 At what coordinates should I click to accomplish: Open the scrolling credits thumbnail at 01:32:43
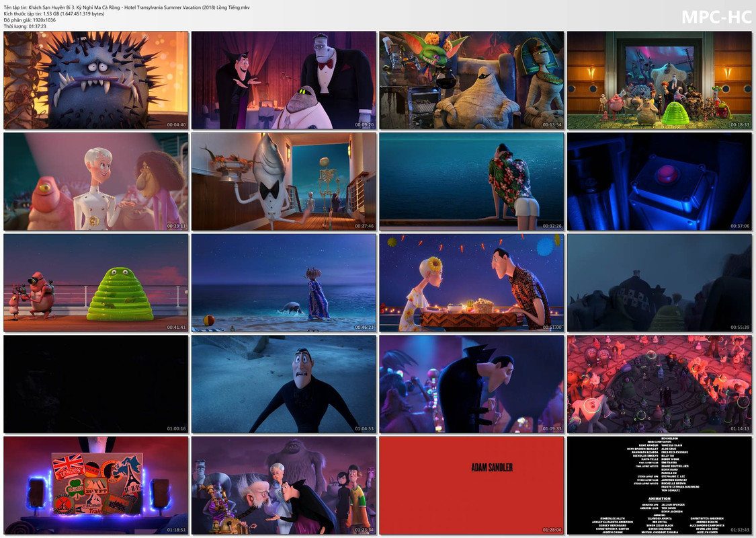659,486
